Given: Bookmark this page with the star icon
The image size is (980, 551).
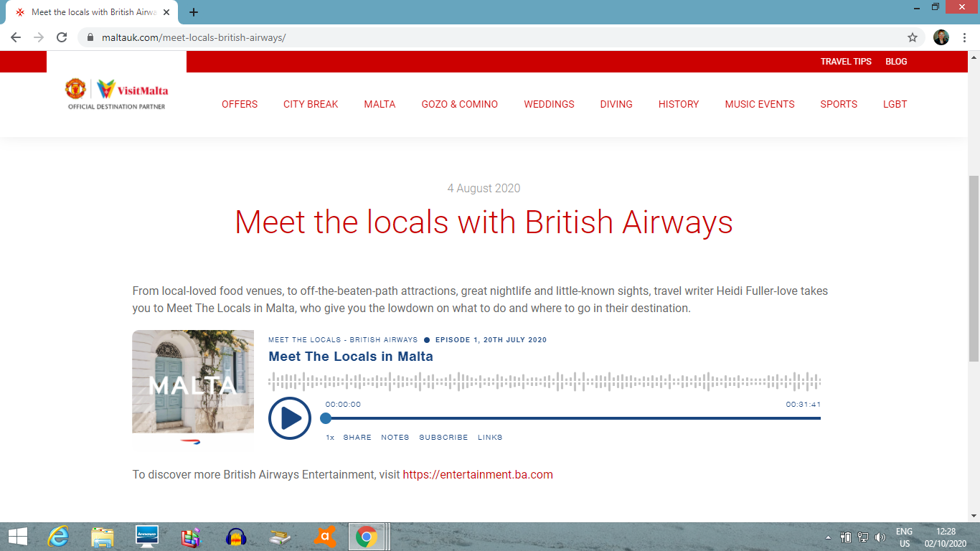Looking at the screenshot, I should click(x=913, y=37).
